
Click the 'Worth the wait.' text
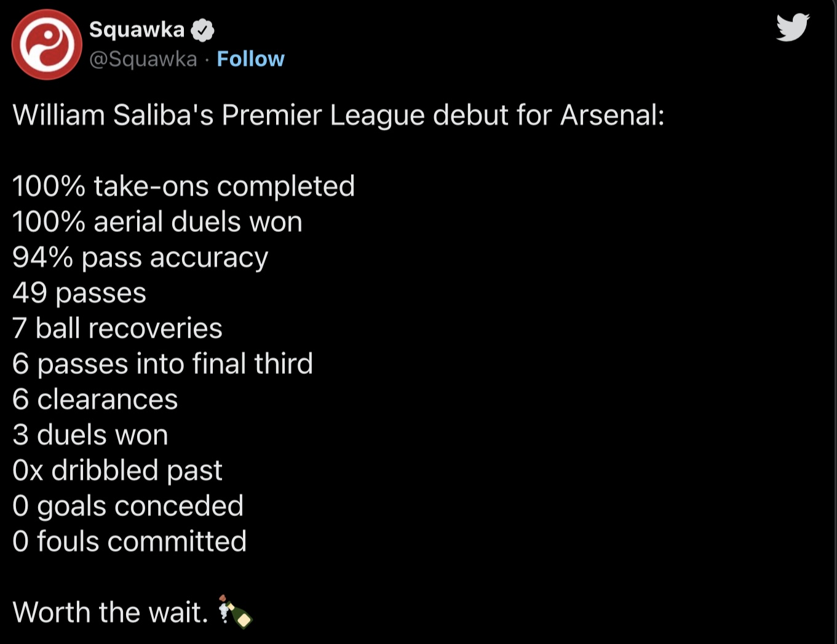pyautogui.click(x=111, y=613)
